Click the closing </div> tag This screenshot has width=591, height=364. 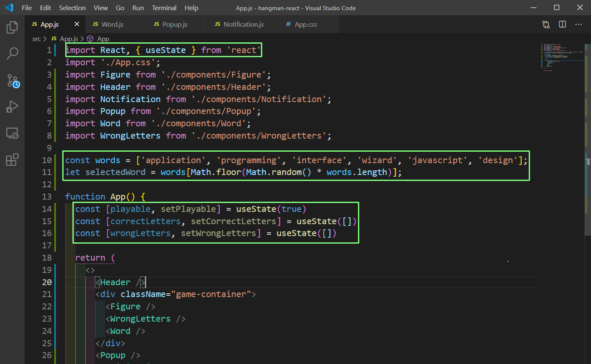click(x=111, y=343)
